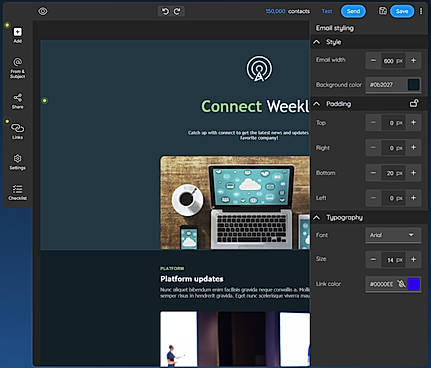Decrease Top padding
Viewport: 431px width, 368px height.
(x=373, y=123)
